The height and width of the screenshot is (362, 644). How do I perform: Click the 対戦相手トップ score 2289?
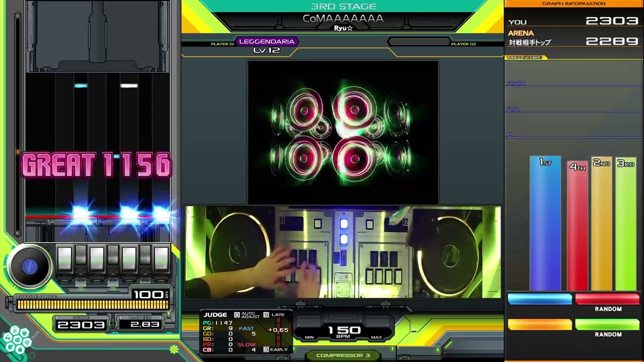pyautogui.click(x=612, y=41)
